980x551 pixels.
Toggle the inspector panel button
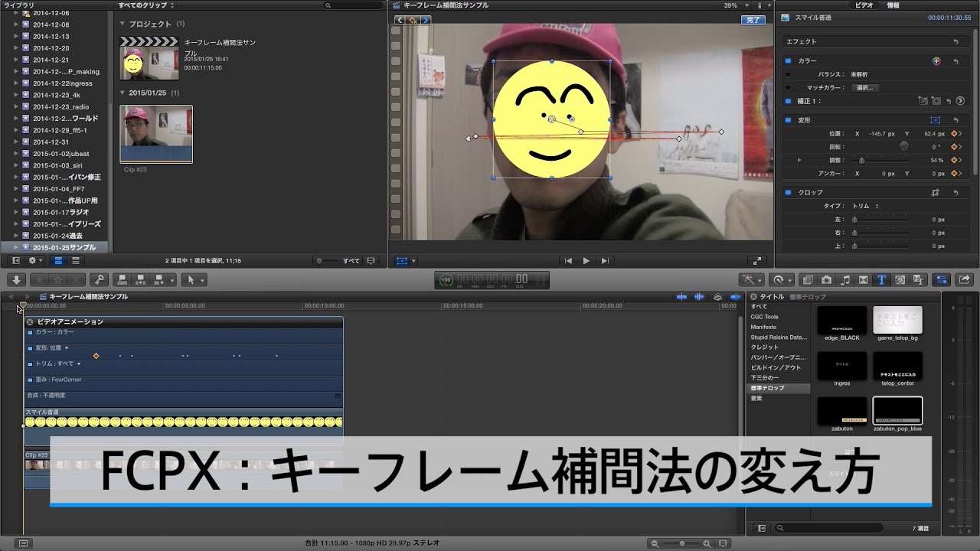click(x=942, y=279)
